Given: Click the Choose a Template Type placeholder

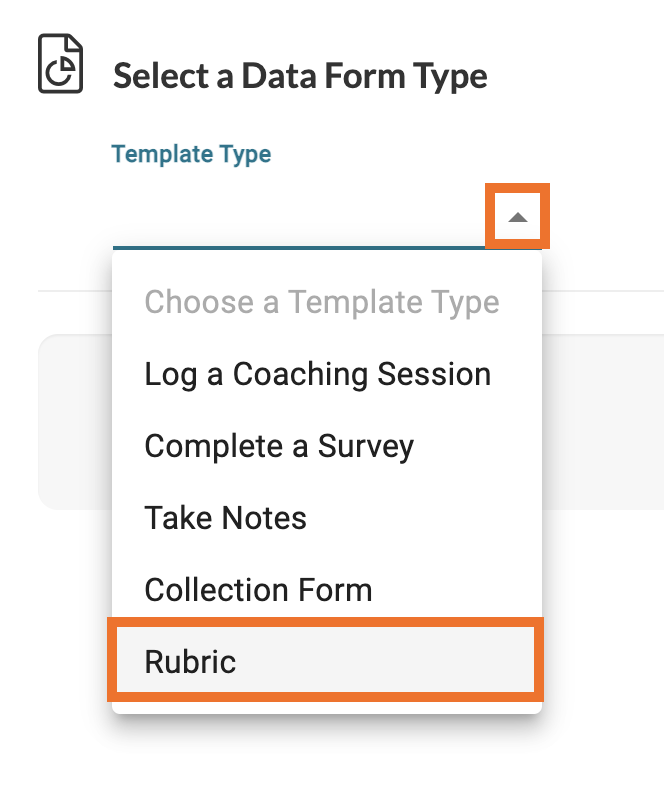Looking at the screenshot, I should pos(322,302).
